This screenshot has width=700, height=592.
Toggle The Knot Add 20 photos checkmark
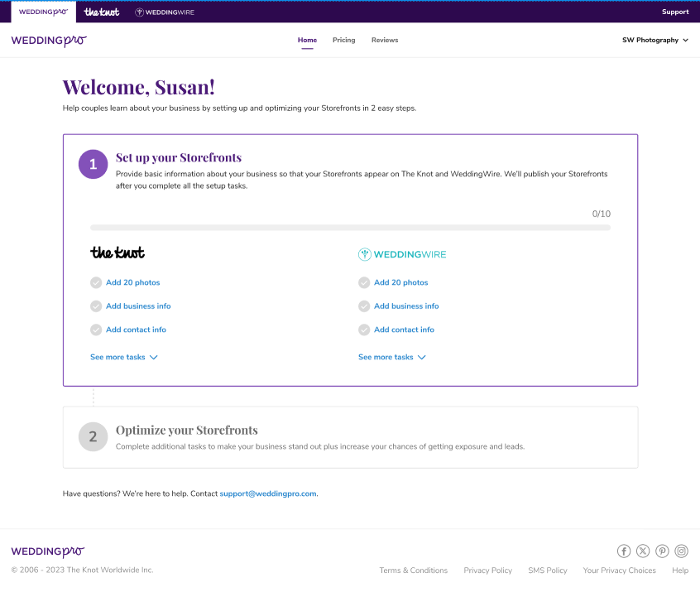pos(96,282)
